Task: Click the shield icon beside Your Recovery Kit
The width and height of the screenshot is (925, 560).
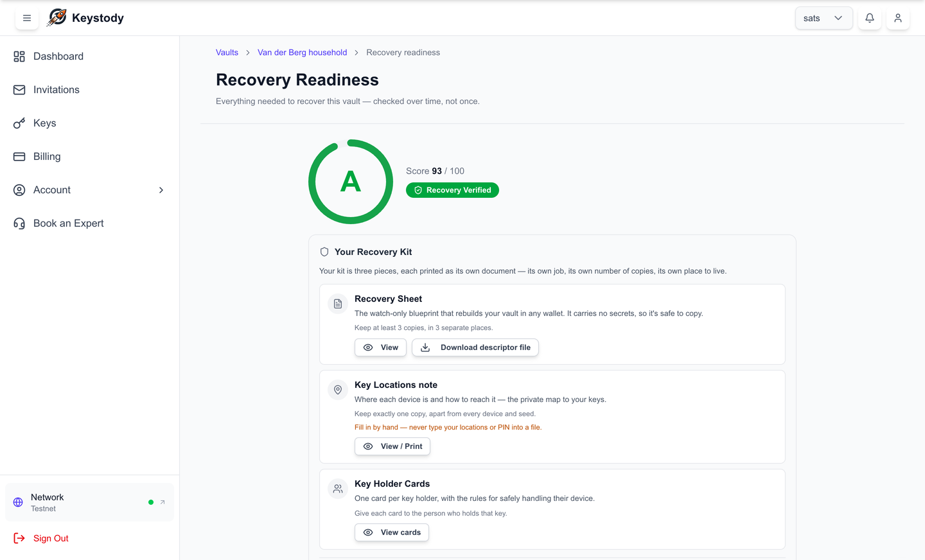Action: coord(324,252)
